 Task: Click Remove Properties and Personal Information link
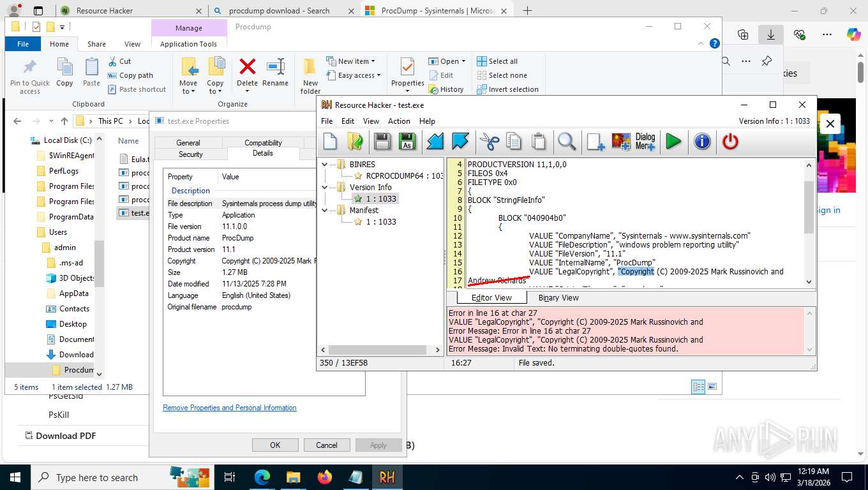230,408
